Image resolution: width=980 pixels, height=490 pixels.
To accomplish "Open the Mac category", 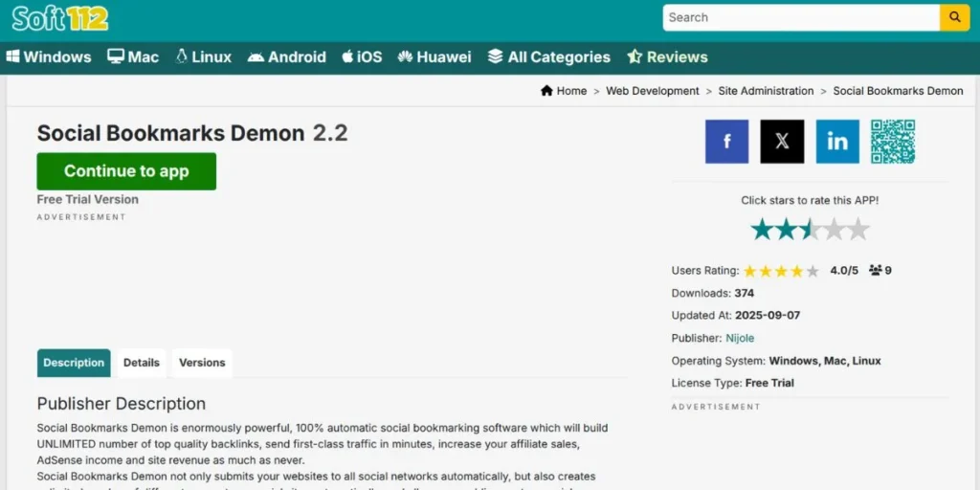I will pos(133,57).
